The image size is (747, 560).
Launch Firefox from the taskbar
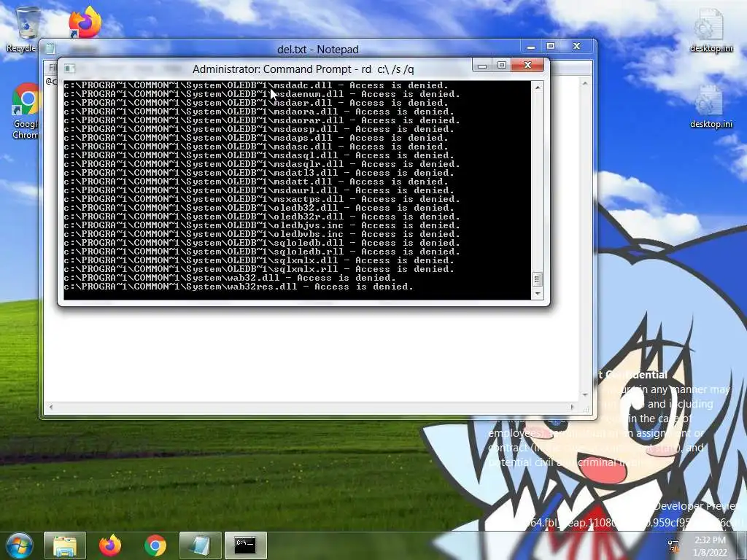point(110,545)
